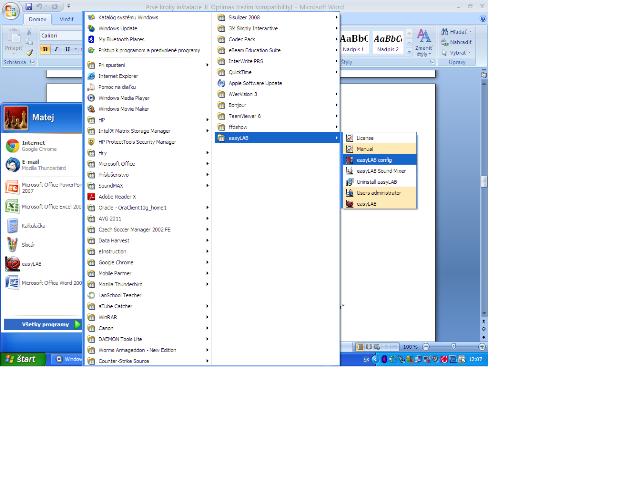Expand the AVG 2011 folder

(148, 219)
